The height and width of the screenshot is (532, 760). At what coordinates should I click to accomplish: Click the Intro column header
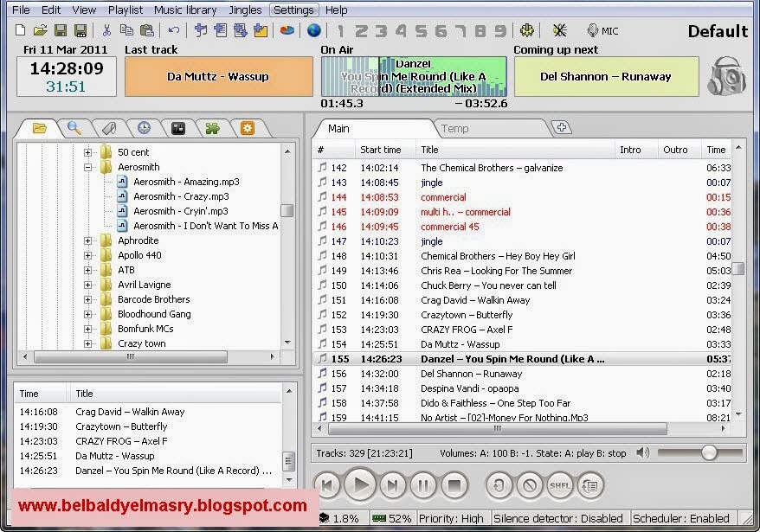[x=636, y=150]
